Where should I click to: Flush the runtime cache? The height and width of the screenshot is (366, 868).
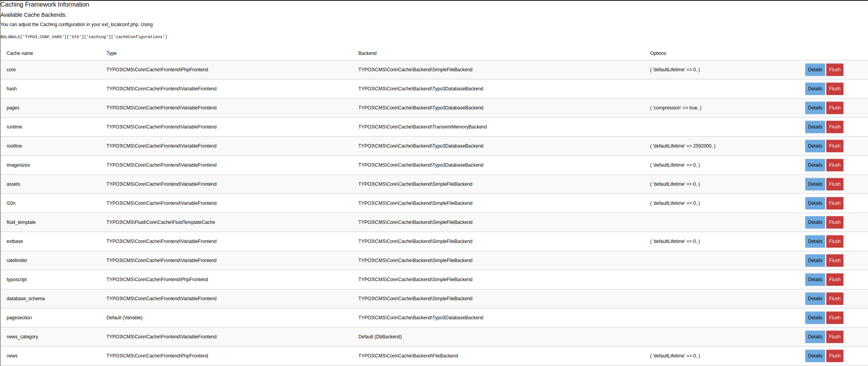point(835,127)
